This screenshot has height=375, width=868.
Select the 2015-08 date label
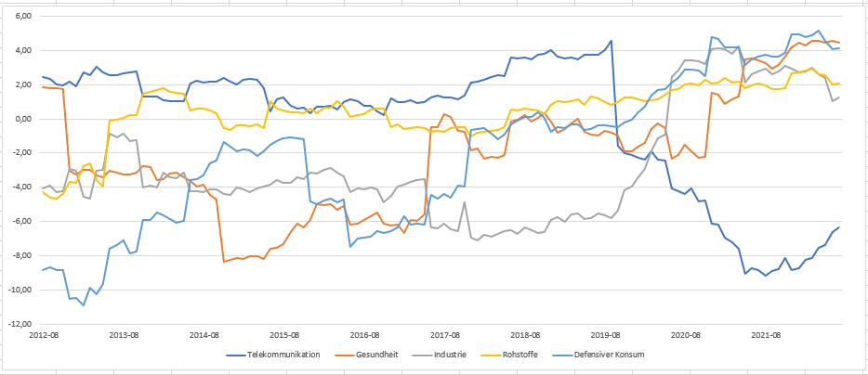[x=284, y=335]
